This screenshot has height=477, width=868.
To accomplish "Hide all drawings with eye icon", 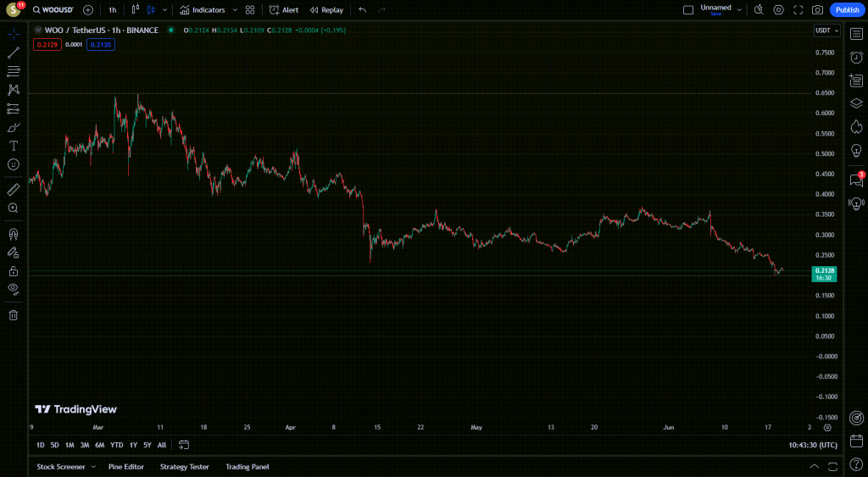I will point(14,289).
